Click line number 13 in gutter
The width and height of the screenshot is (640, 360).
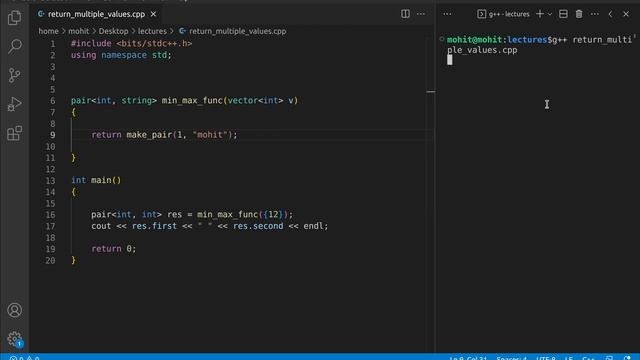[50, 180]
